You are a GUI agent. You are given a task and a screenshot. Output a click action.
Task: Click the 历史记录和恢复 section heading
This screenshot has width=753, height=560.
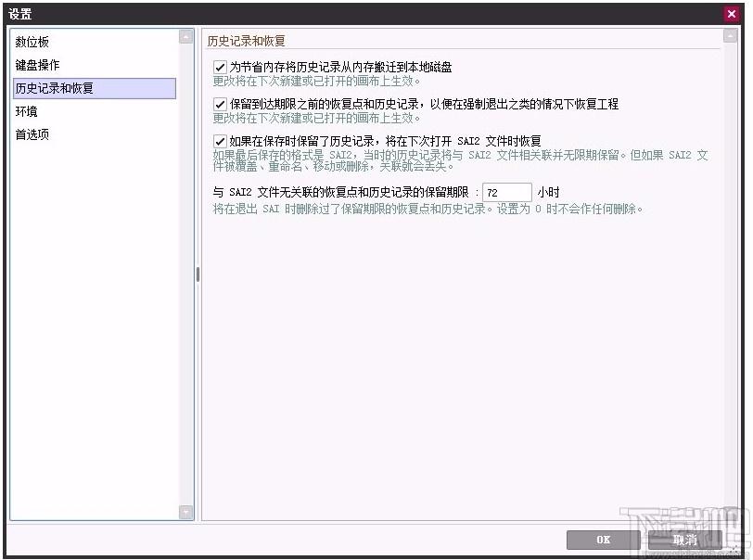coord(246,41)
